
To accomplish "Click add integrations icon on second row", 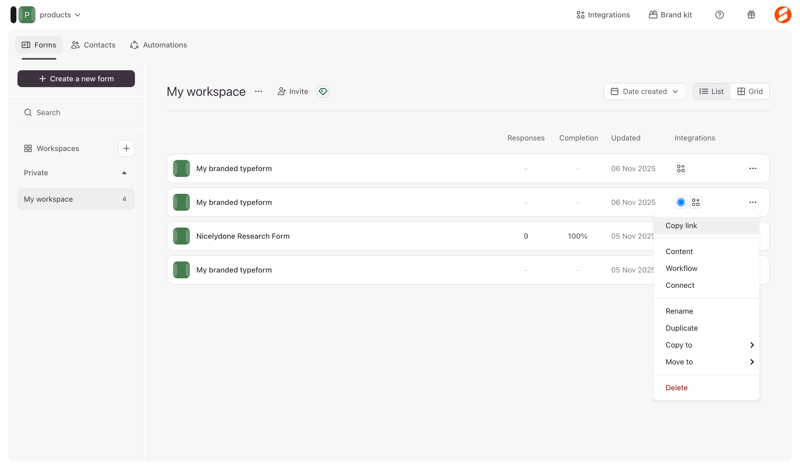I will point(695,202).
